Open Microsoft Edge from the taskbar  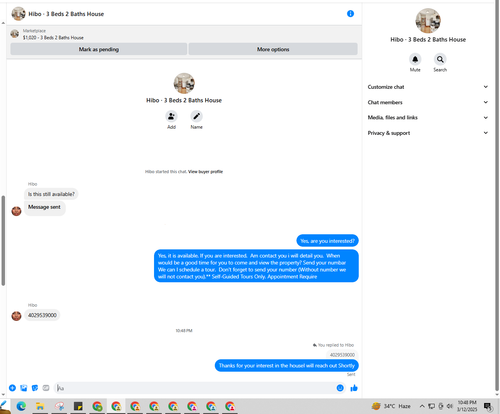(21, 406)
